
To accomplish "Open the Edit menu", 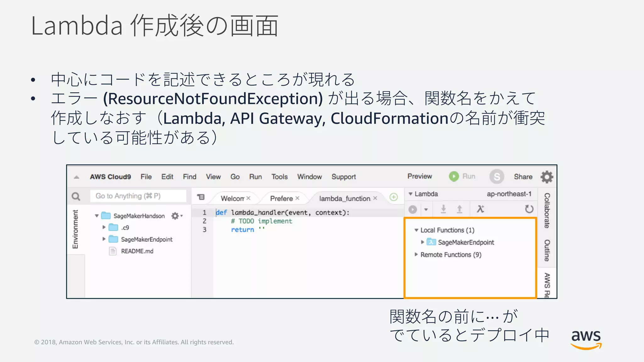I will point(167,177).
